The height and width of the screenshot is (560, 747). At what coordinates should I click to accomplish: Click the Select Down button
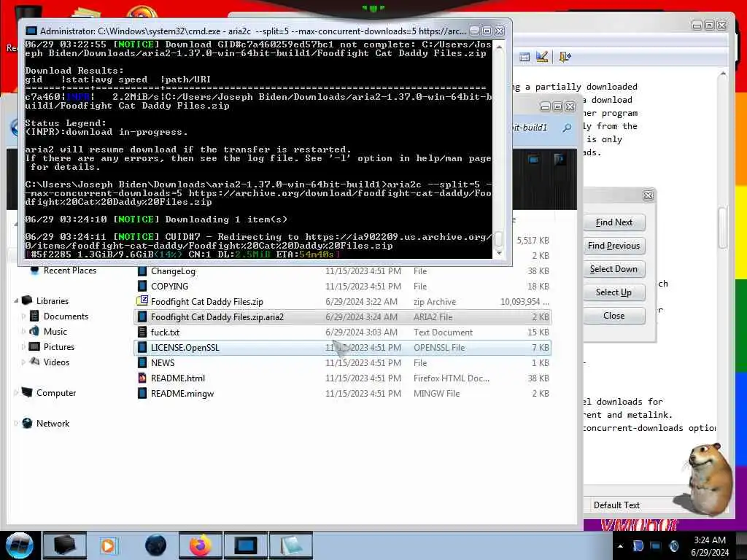614,269
